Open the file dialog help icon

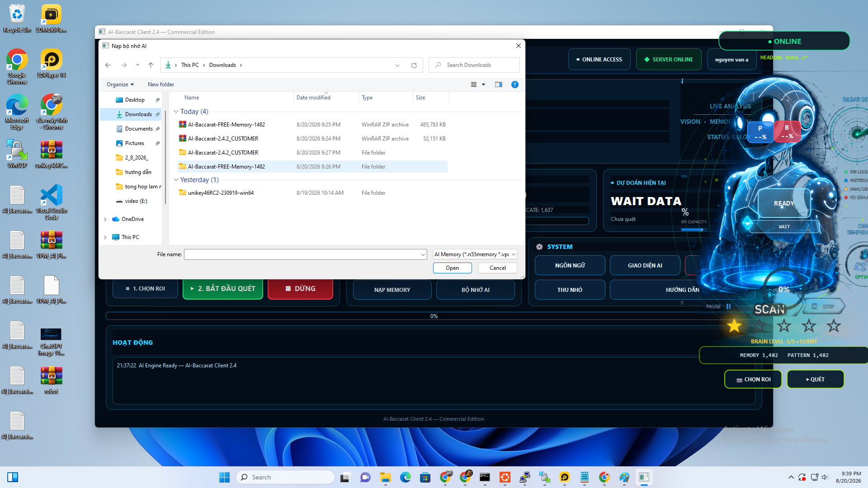(514, 84)
